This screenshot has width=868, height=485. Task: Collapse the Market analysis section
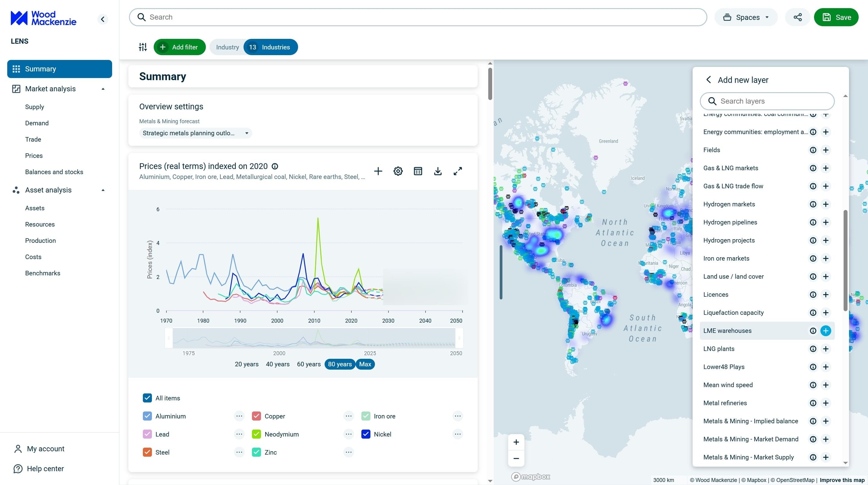pos(103,89)
